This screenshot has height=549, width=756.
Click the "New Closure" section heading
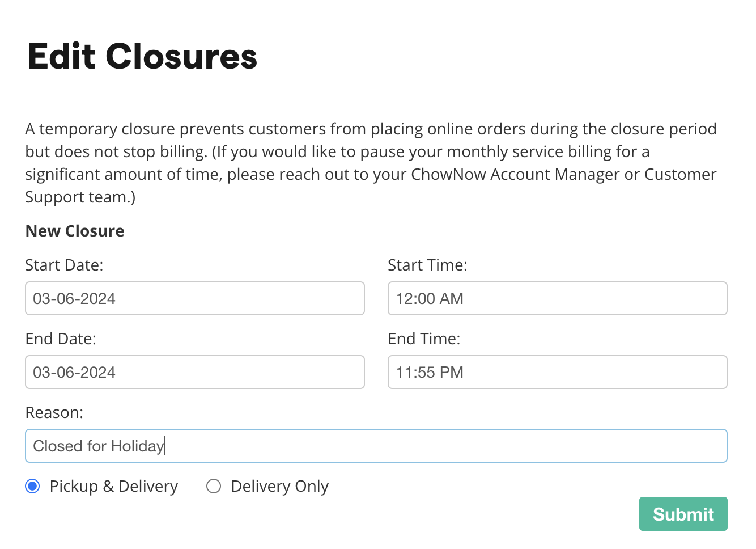pyautogui.click(x=75, y=231)
